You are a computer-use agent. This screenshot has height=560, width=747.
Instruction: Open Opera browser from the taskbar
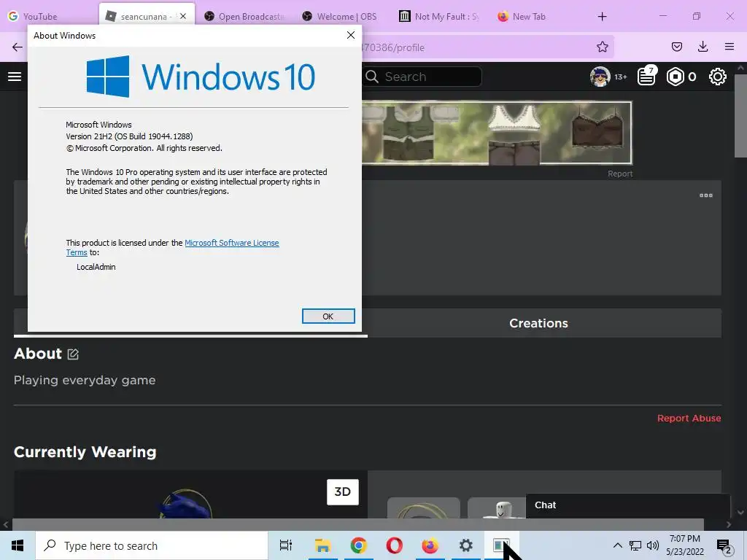coord(394,545)
